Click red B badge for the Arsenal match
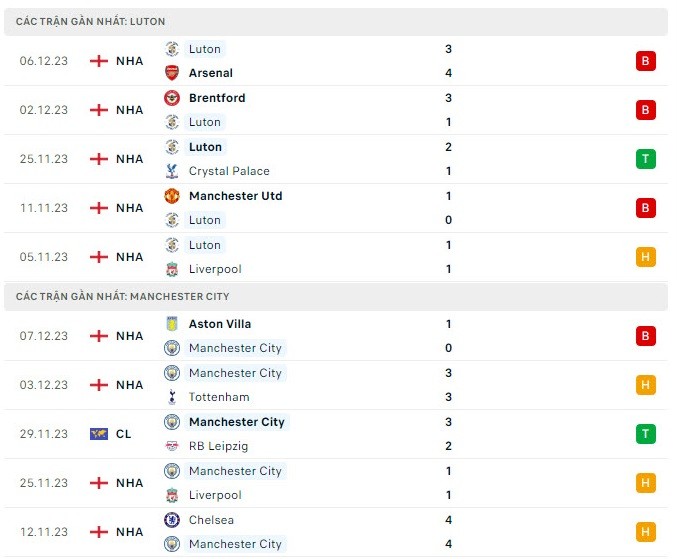The image size is (677, 559). pyautogui.click(x=646, y=61)
